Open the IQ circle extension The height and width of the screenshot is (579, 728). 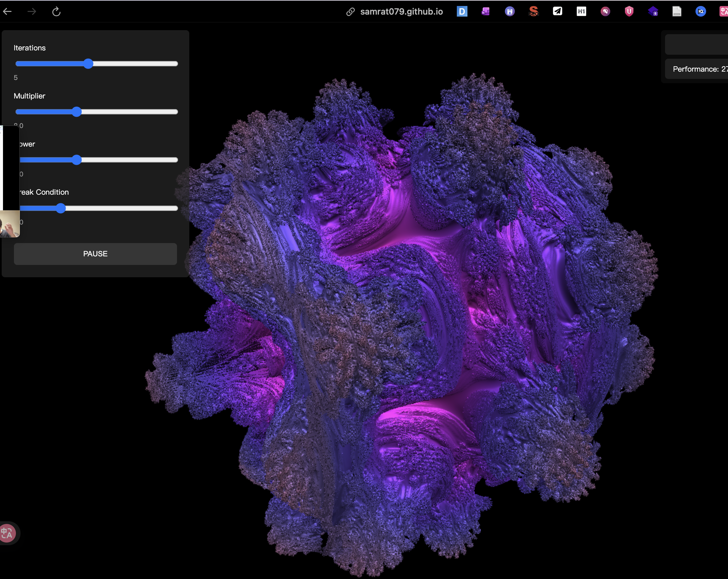point(700,12)
